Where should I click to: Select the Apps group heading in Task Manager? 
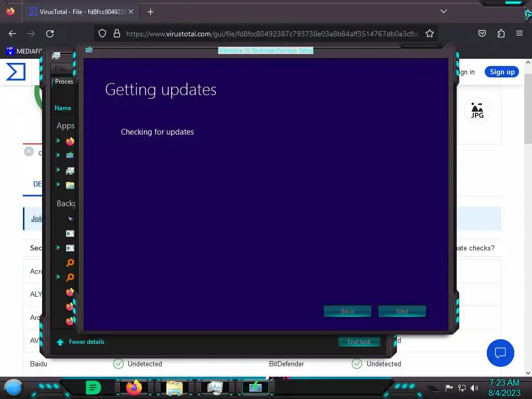(65, 126)
